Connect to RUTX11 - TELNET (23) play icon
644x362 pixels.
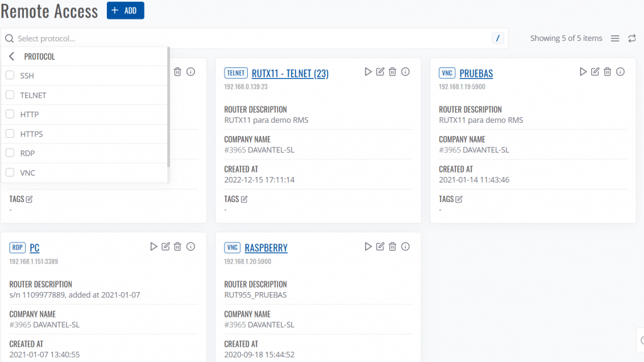pyautogui.click(x=368, y=72)
